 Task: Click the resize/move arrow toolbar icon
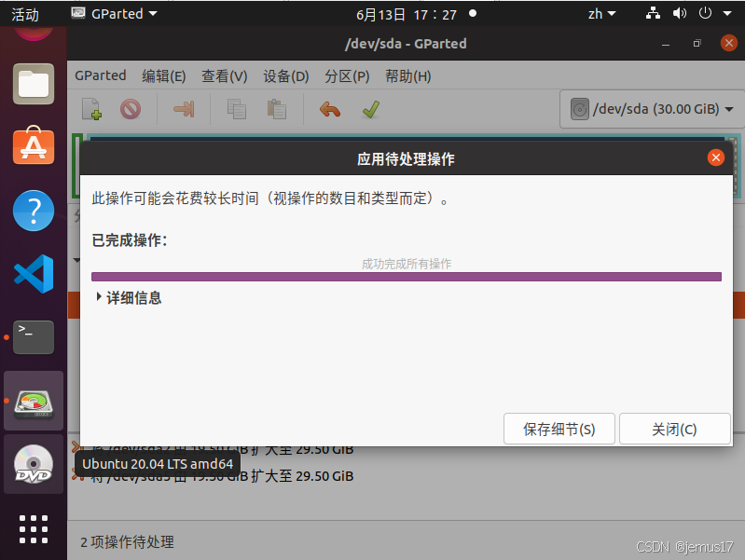[184, 109]
